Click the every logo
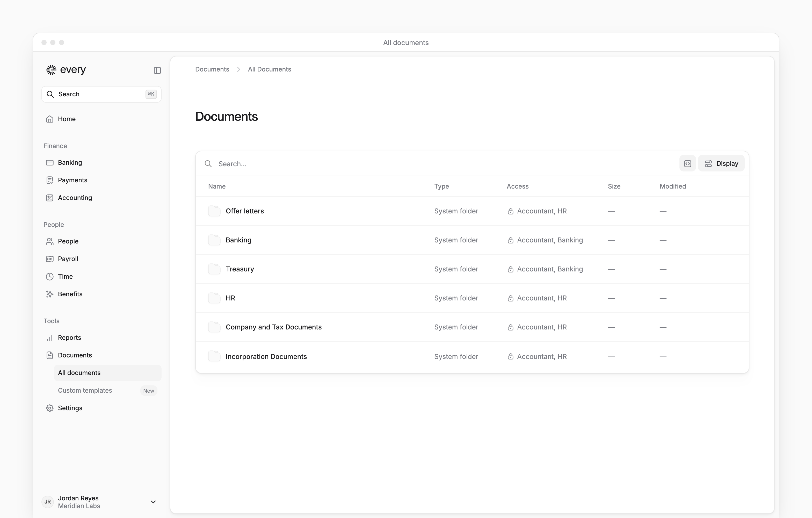Image resolution: width=812 pixels, height=518 pixels. click(66, 69)
